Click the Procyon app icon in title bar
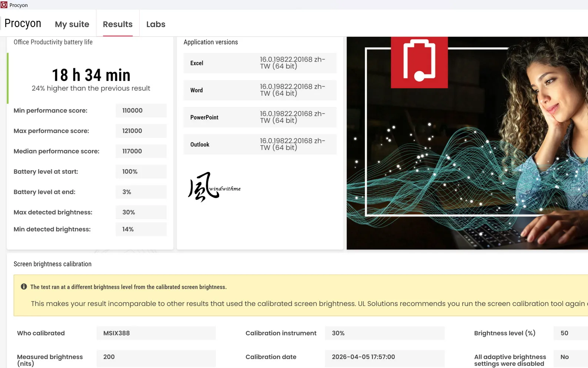This screenshot has width=588, height=368. coord(4,5)
